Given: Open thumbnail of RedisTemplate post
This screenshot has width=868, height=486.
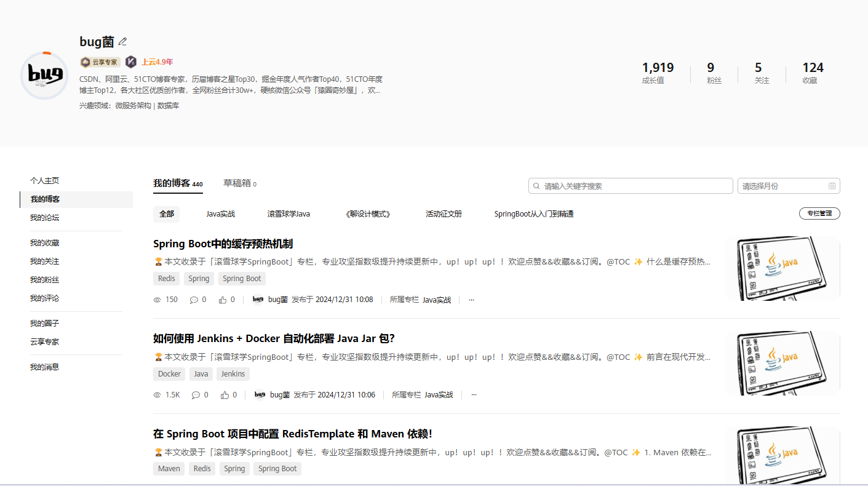Looking at the screenshot, I should pyautogui.click(x=782, y=456).
